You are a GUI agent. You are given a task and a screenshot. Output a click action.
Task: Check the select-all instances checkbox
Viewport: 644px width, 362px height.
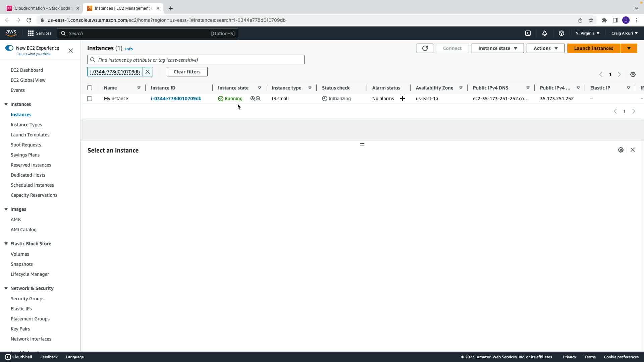click(90, 88)
